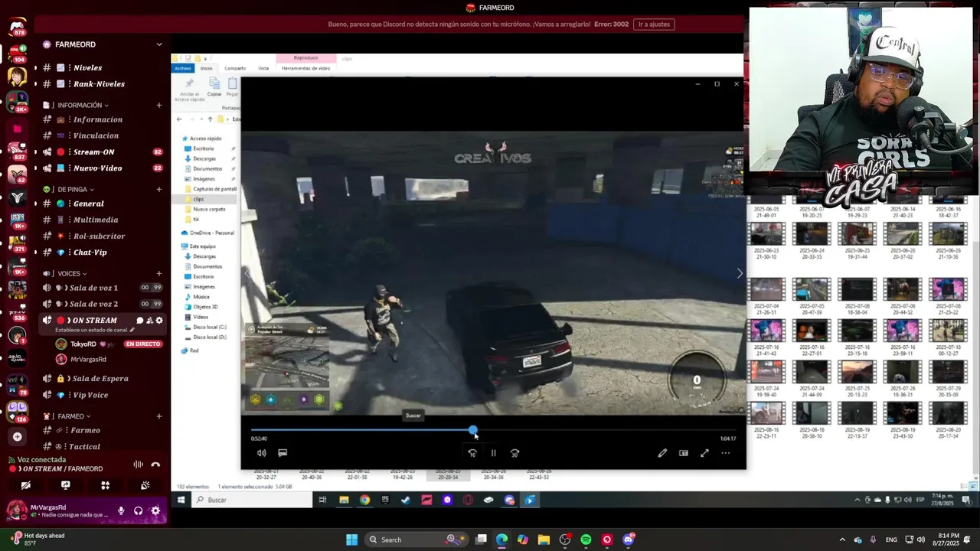
Task: Add a channel to FARMEO category
Action: click(159, 416)
